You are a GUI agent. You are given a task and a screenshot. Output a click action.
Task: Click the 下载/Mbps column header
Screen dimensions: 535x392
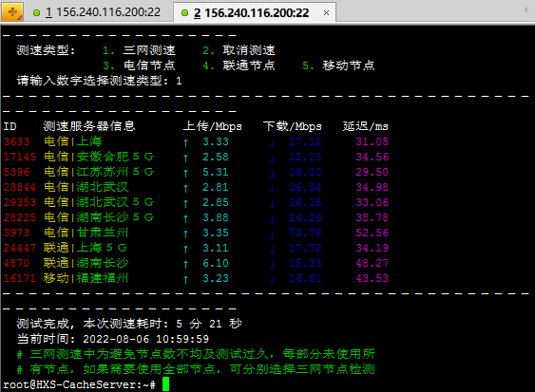[x=292, y=126]
